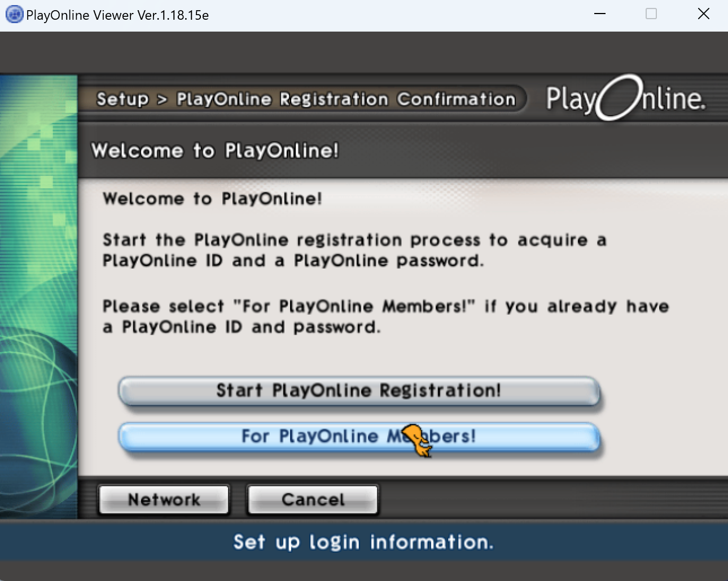This screenshot has width=728, height=581.
Task: Click the first 'Welcome to PlayOnline!' body line
Action: tap(212, 199)
